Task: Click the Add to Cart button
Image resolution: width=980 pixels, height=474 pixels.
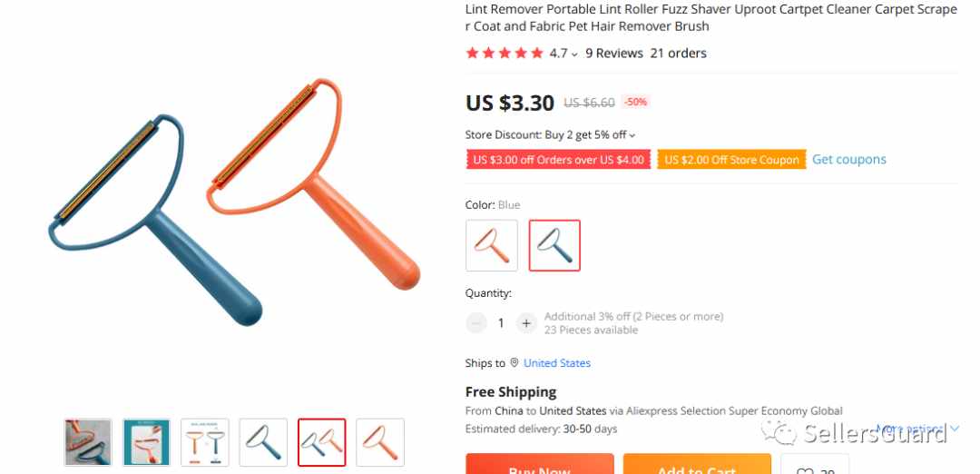Action: click(x=697, y=464)
